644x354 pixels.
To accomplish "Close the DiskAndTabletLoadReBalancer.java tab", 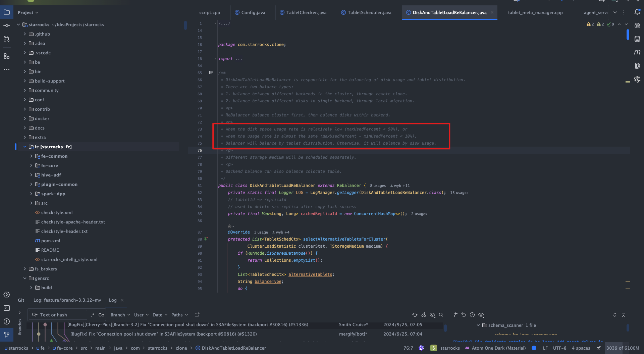I will [x=492, y=12].
